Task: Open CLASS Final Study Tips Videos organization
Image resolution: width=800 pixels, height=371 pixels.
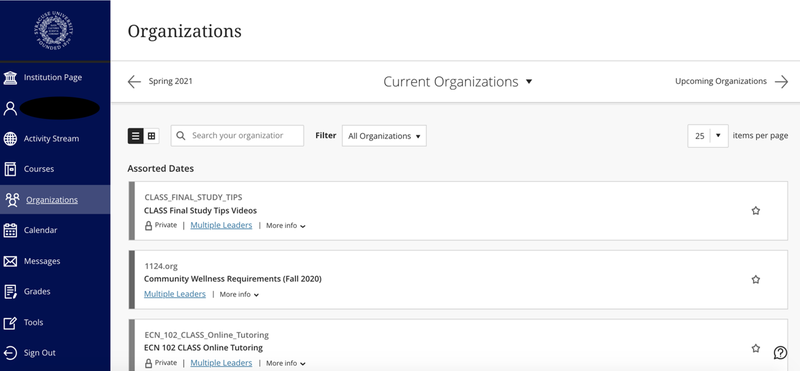Action: tap(200, 211)
